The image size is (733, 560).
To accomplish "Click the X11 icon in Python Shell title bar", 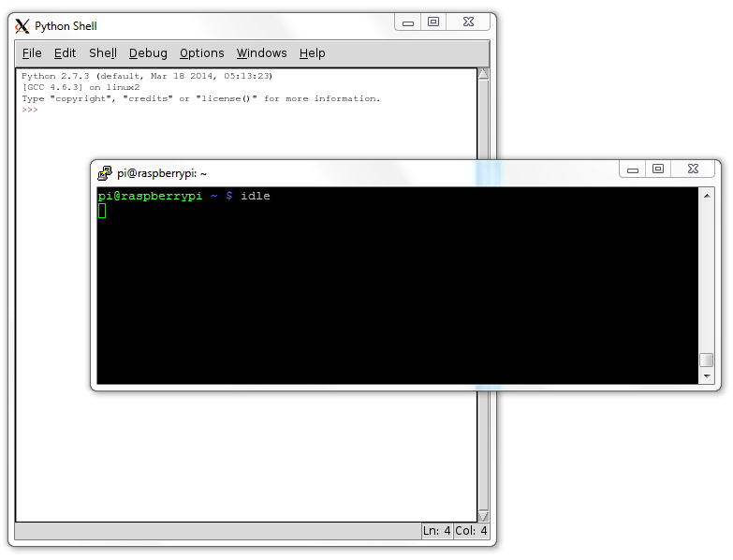I will 22,26.
